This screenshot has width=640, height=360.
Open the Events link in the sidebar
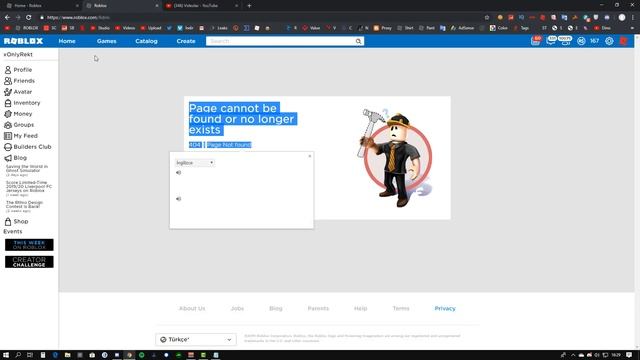pos(13,231)
